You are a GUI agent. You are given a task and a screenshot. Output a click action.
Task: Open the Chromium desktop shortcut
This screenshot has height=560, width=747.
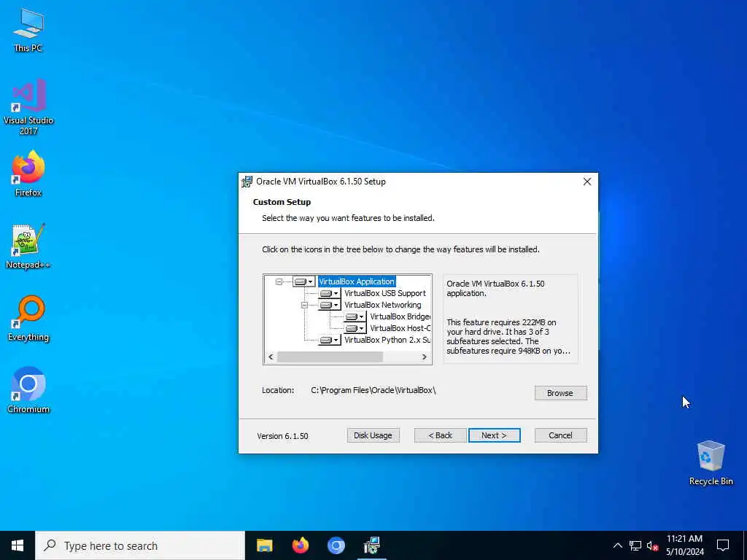click(28, 391)
